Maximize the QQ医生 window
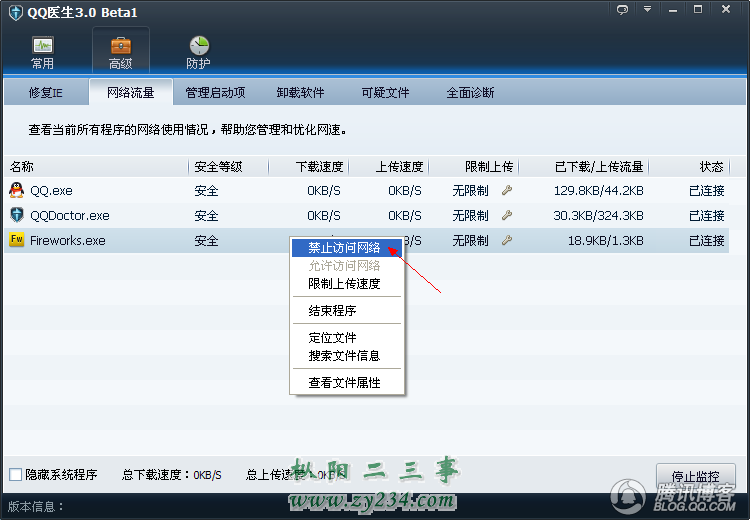 click(698, 10)
